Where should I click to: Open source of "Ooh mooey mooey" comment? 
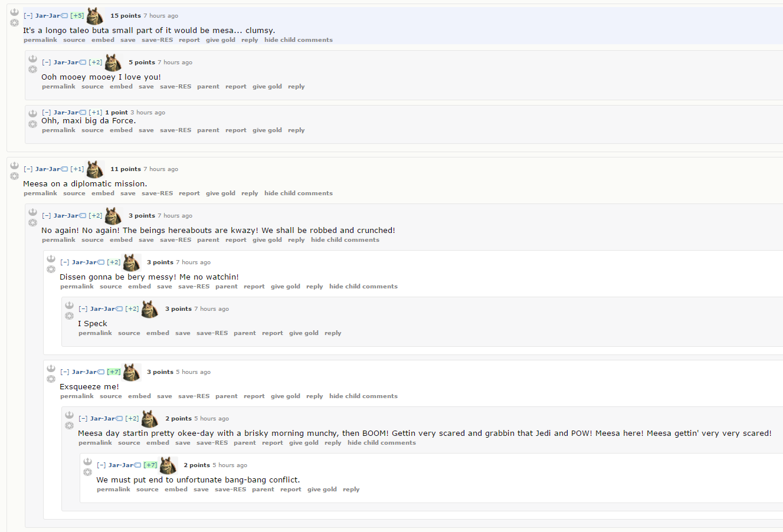pyautogui.click(x=93, y=87)
